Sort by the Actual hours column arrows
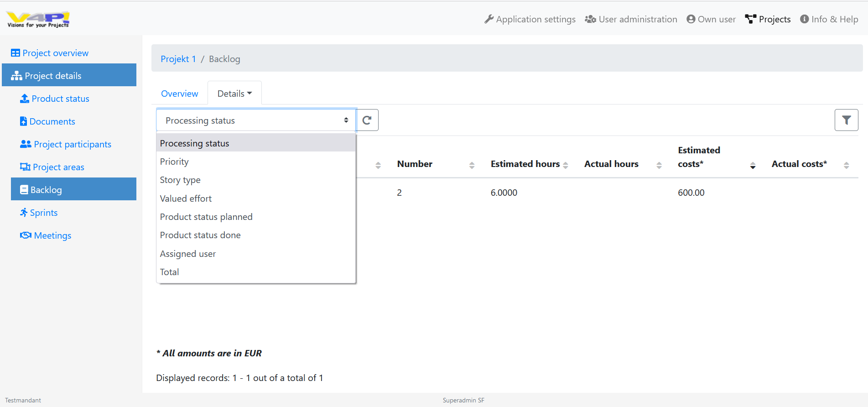 pos(659,165)
